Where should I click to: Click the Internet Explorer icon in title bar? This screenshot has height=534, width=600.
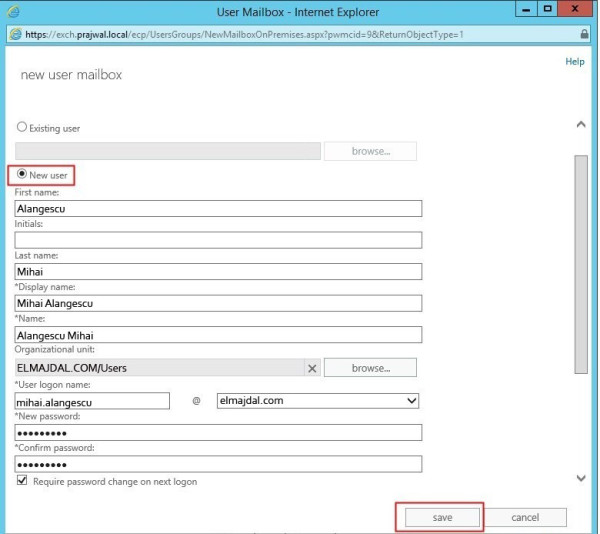(12, 12)
